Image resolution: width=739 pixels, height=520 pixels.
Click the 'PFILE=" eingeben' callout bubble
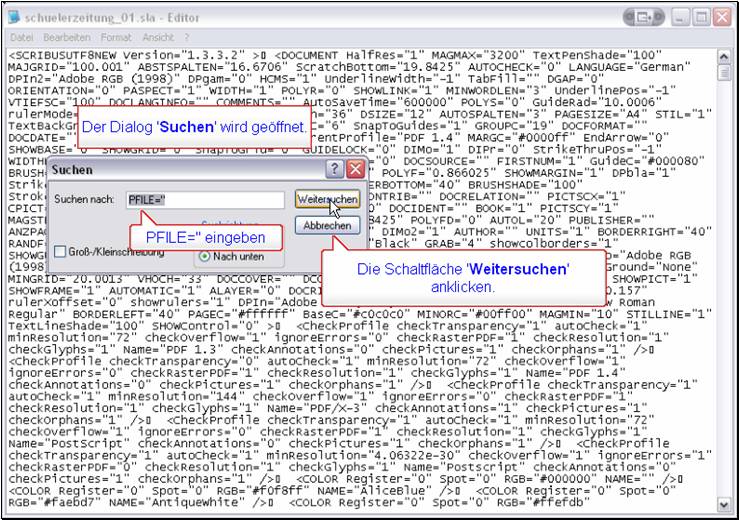205,238
